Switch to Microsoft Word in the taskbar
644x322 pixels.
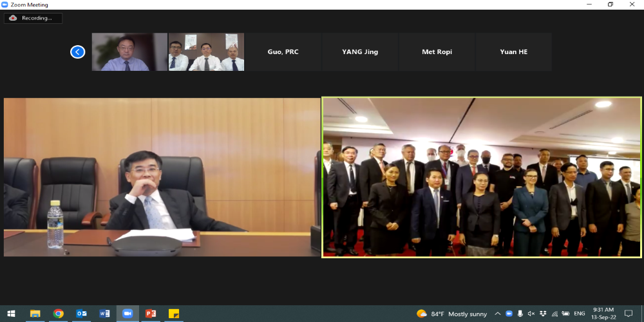coord(104,314)
